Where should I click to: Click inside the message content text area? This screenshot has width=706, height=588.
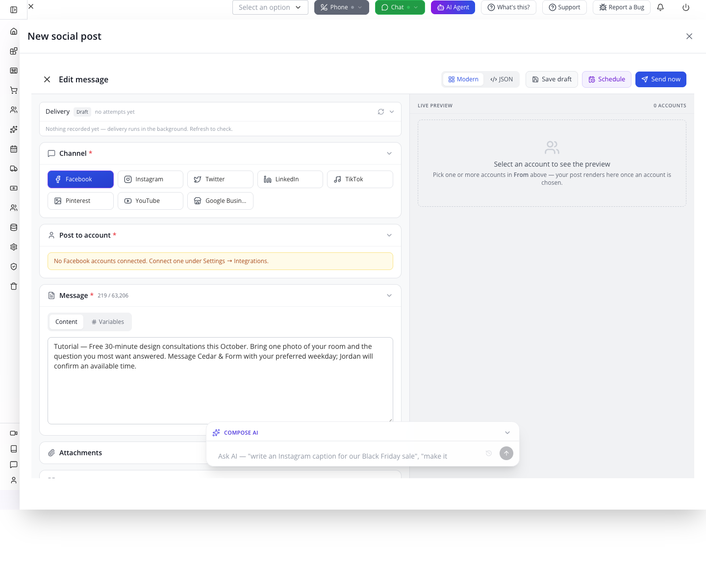click(220, 381)
